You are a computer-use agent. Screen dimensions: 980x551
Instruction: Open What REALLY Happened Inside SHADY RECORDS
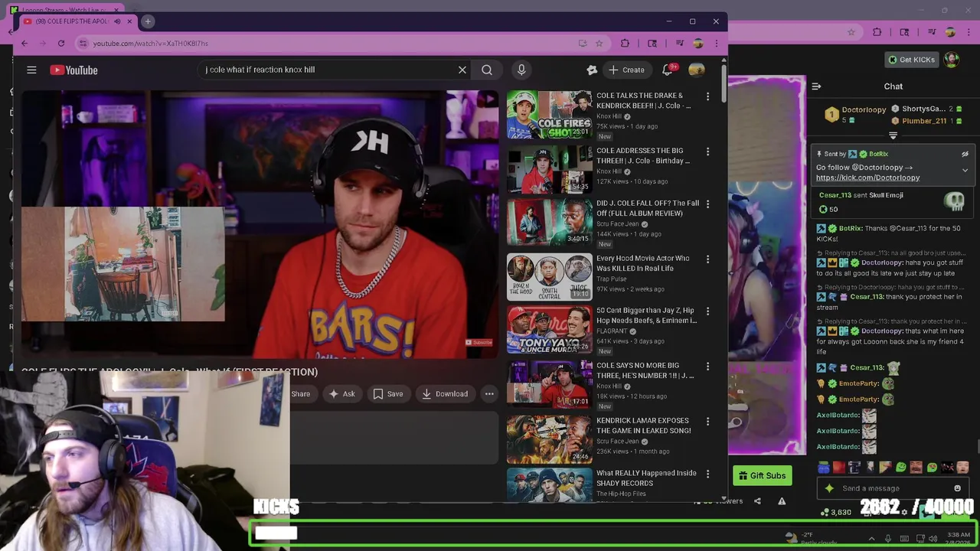[646, 478]
